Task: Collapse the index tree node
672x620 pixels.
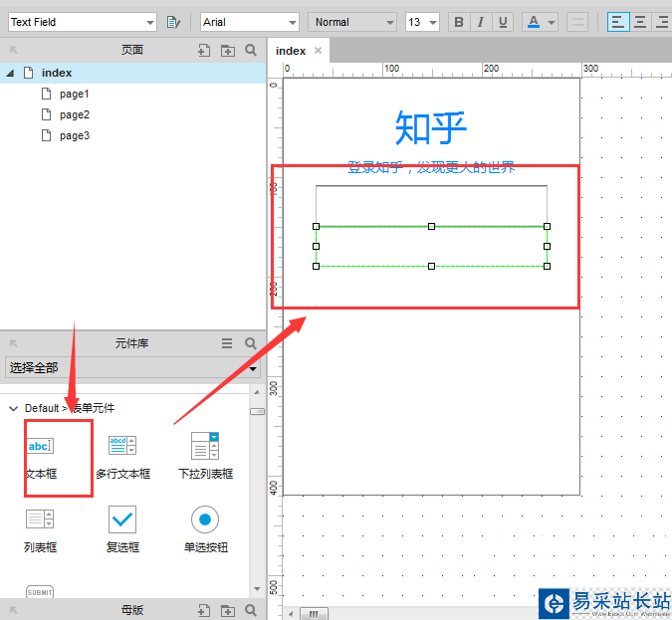Action: [10, 74]
